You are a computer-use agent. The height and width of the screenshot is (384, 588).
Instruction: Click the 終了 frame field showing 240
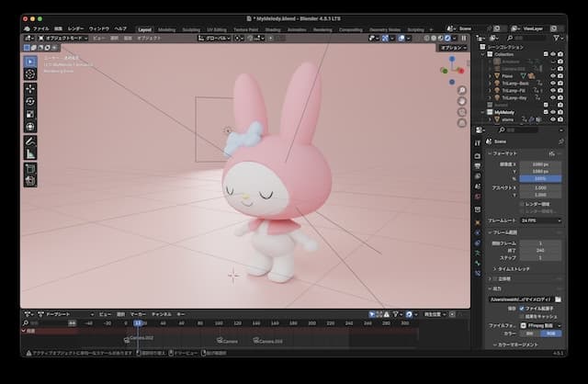(542, 249)
